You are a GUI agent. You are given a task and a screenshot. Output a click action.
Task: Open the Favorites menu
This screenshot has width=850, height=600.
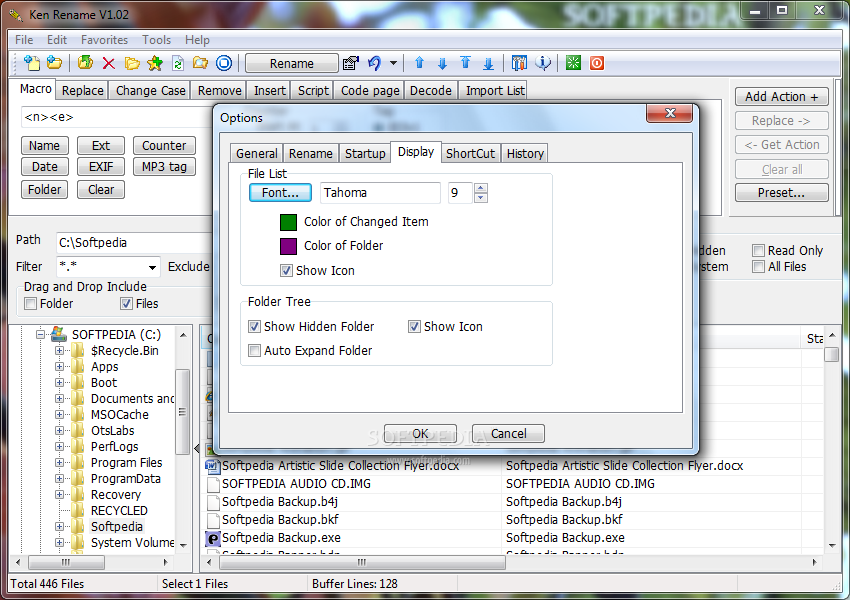104,40
